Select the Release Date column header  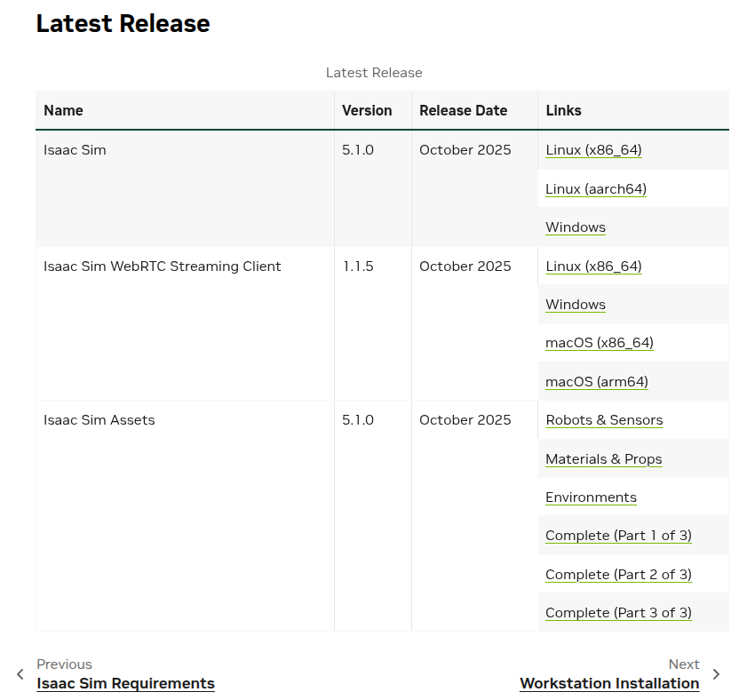coord(474,110)
